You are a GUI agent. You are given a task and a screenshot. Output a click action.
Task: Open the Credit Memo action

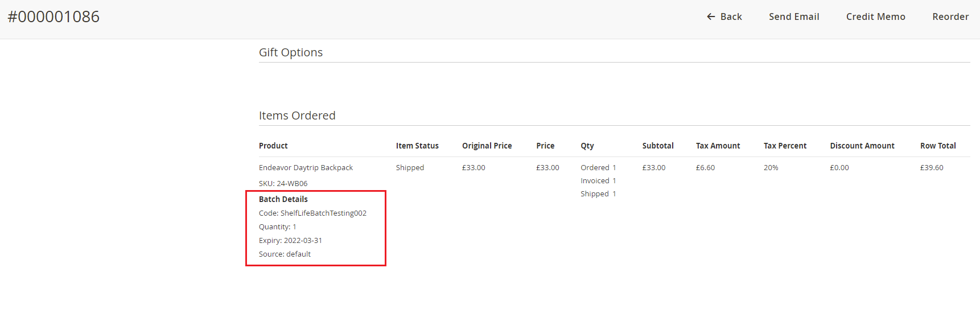click(x=875, y=17)
